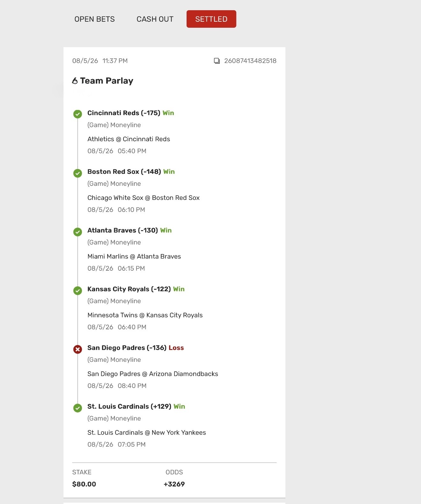The image size is (421, 504).
Task: Click the $80.00 stake amount
Action: pyautogui.click(x=84, y=484)
